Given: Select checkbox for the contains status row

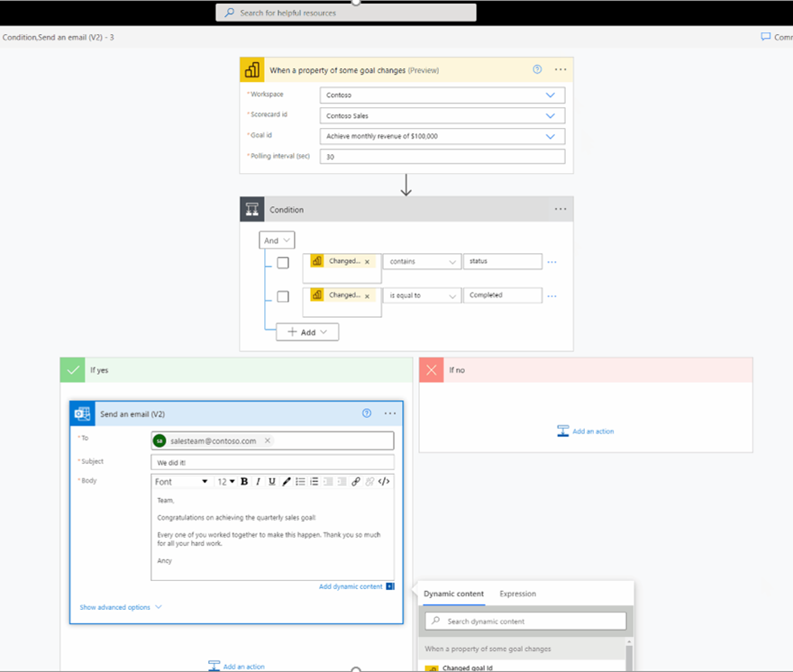Looking at the screenshot, I should 283,263.
